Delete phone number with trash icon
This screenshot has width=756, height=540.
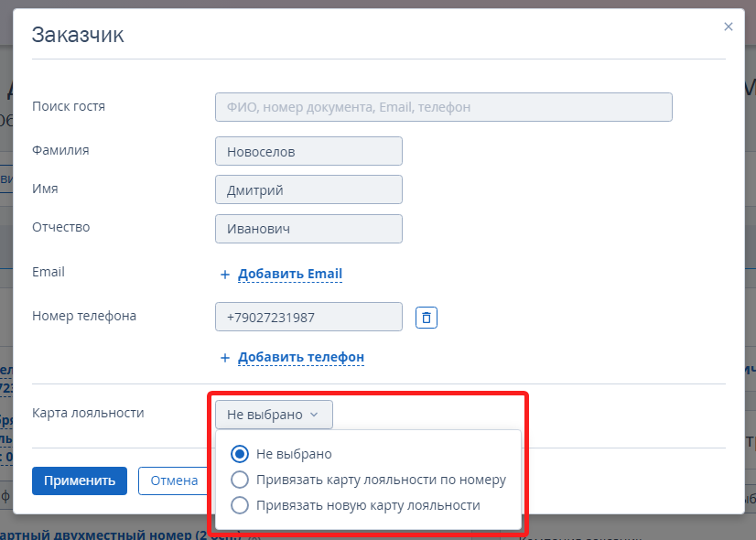point(427,318)
